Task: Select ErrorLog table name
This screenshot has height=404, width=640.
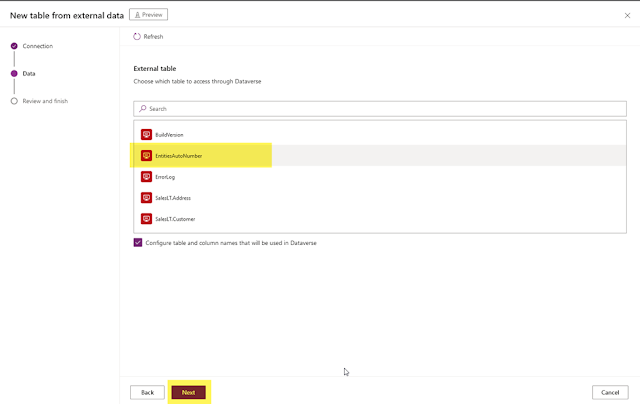Action: (165, 177)
